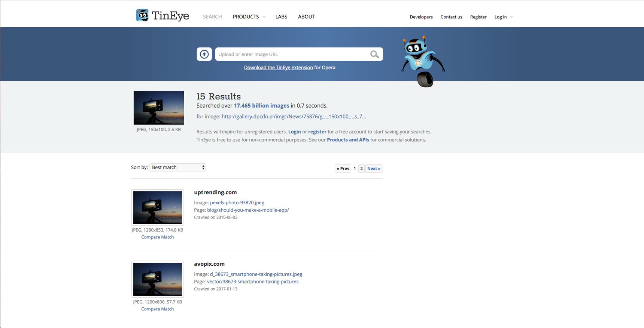Open the 17.465 billion images link
Screen dimensions: 644x328
261,106
